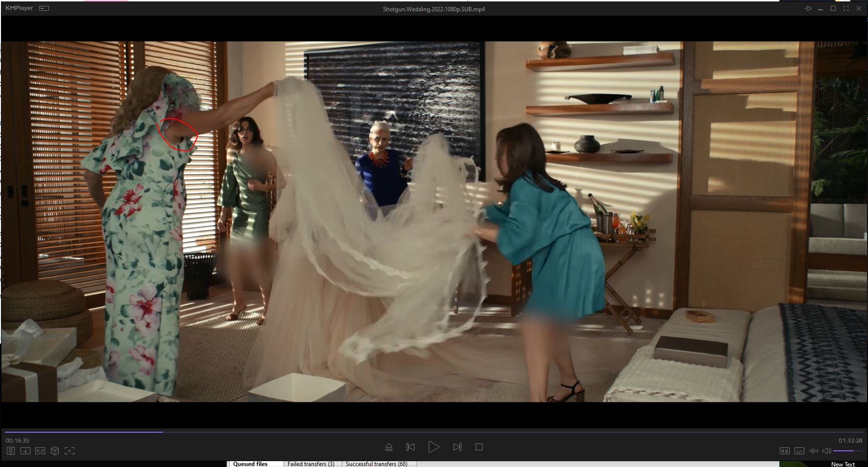Viewport: 868px width, 467px height.
Task: Toggle subtitles display
Action: tap(799, 451)
